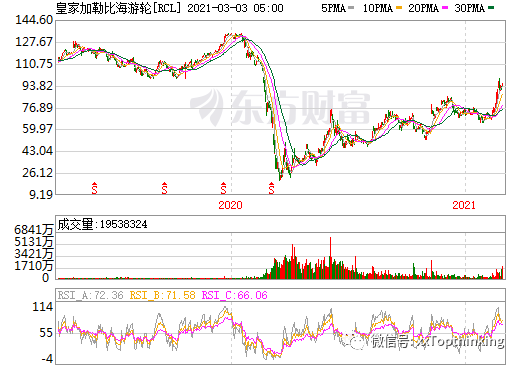Click the second red S marker

(164, 188)
